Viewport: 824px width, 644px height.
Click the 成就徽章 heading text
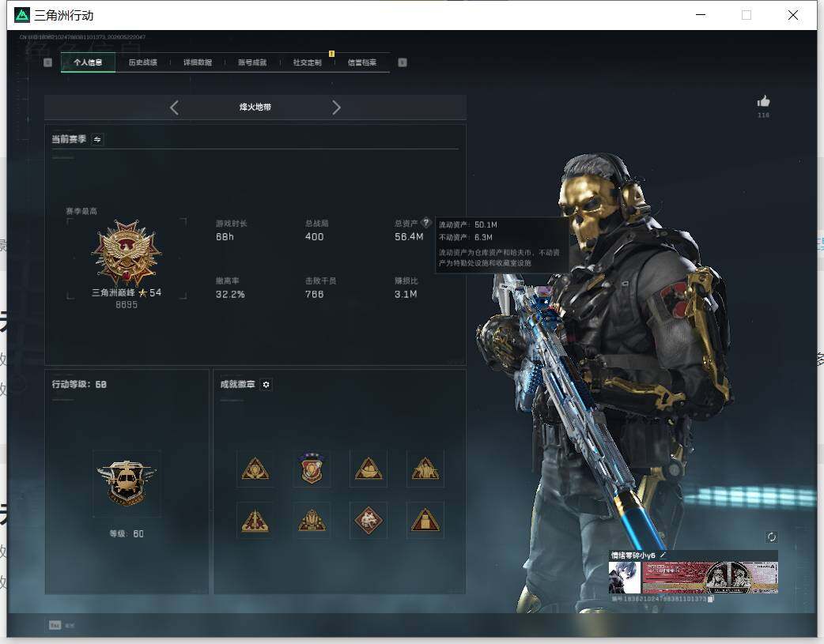pyautogui.click(x=237, y=385)
